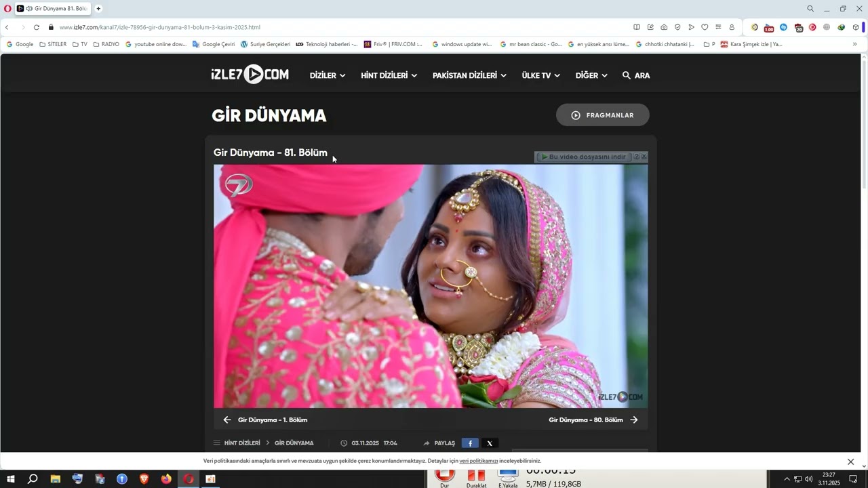Open the reader mode book icon
This screenshot has width=868, height=488.
pos(637,27)
